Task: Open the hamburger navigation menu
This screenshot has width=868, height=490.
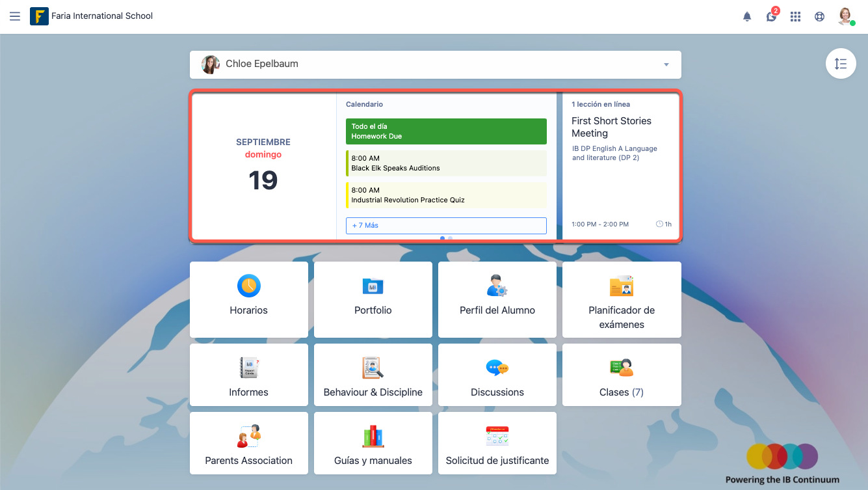Action: [x=15, y=16]
